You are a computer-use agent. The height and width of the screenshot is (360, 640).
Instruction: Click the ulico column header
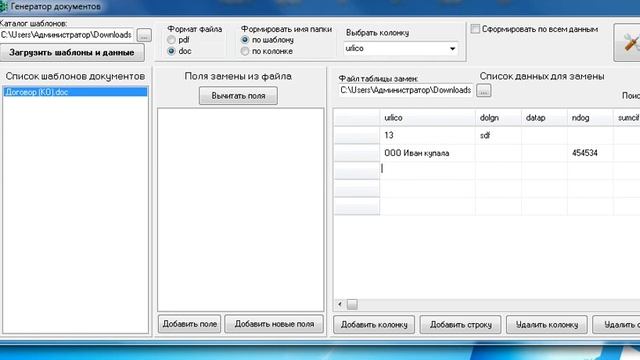tap(427, 118)
